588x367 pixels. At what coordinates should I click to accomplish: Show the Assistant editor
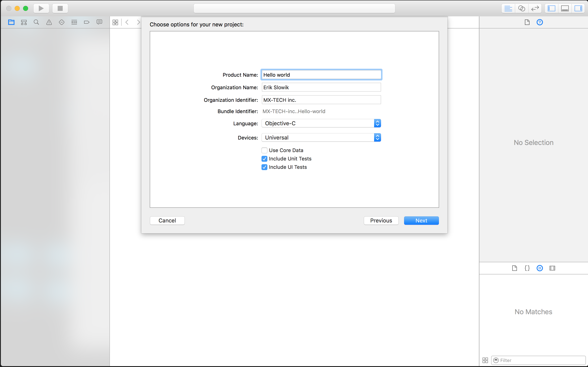(x=522, y=8)
